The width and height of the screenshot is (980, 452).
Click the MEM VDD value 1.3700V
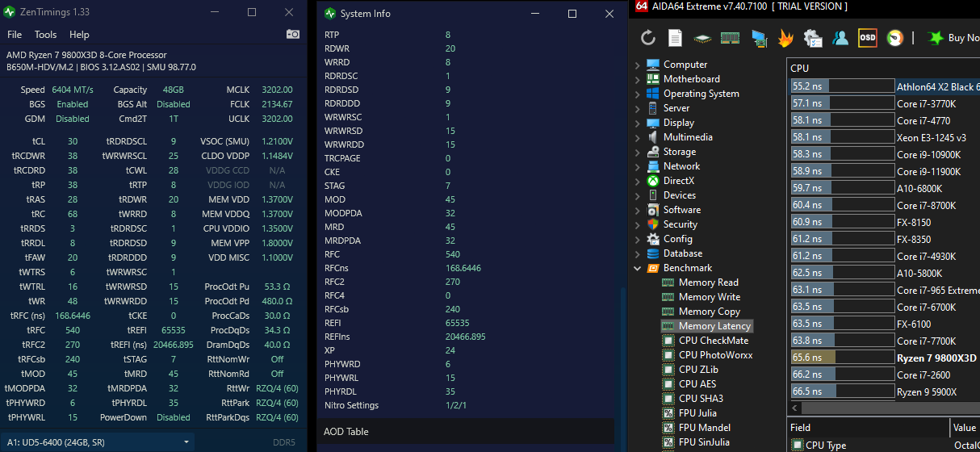[277, 199]
